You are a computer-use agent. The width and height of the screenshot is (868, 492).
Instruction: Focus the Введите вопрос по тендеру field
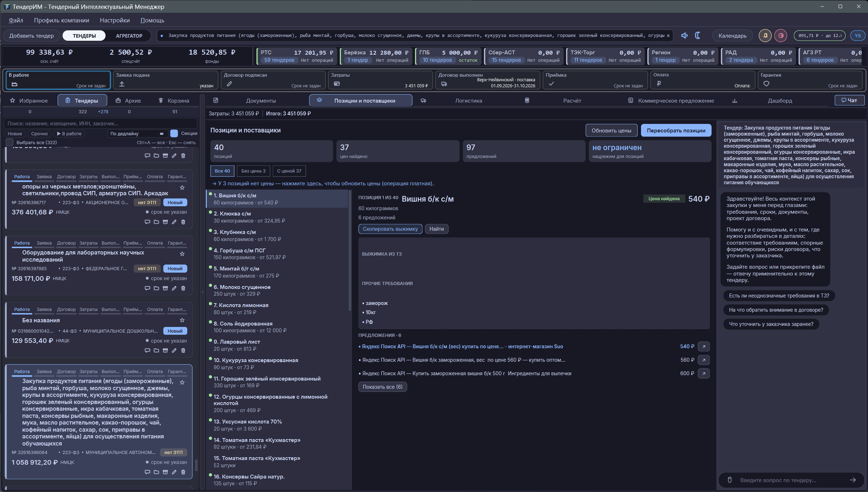791,480
